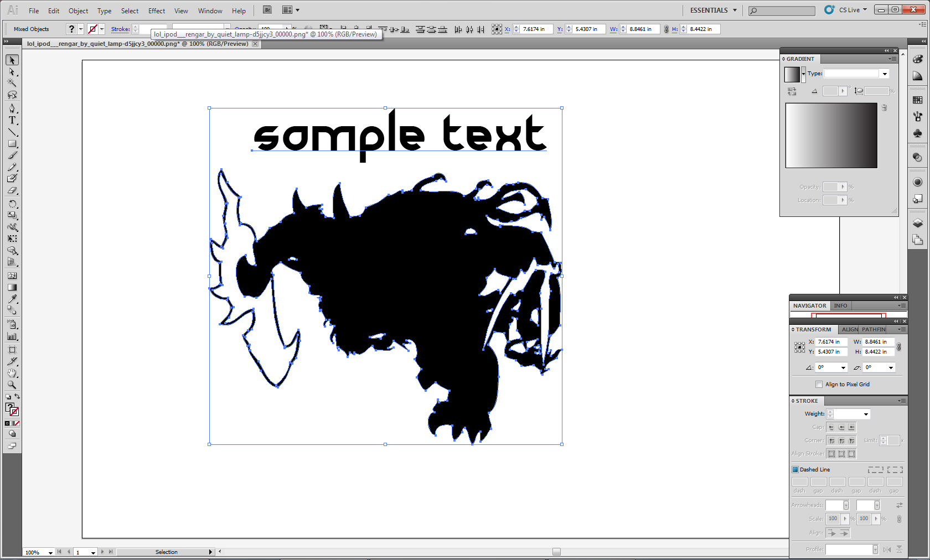Activate the Type tool
The height and width of the screenshot is (560, 930).
pyautogui.click(x=12, y=120)
